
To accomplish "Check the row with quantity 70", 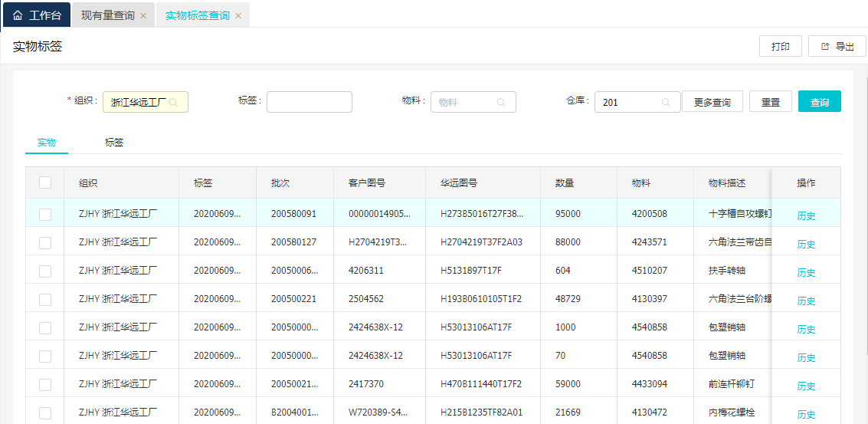I will click(45, 357).
